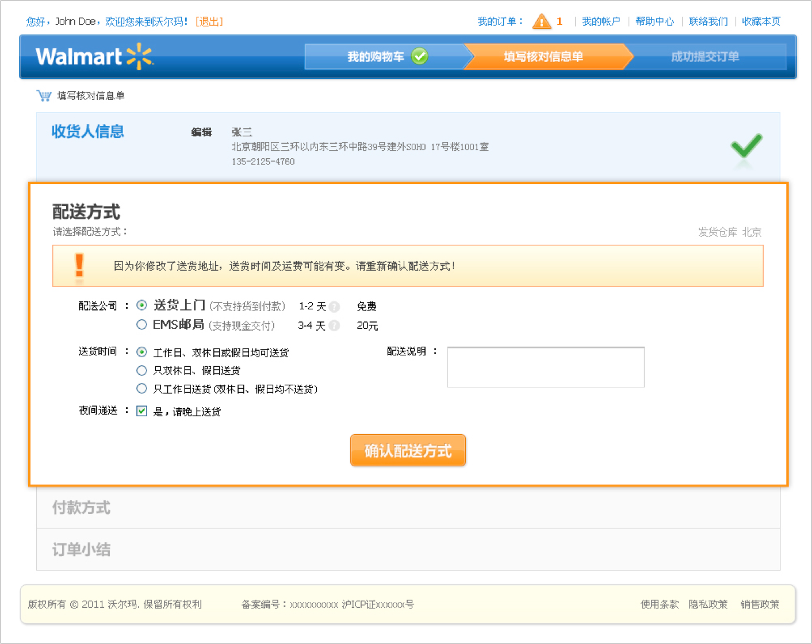Select the 送货上门 delivery option
The image size is (812, 644).
point(141,305)
